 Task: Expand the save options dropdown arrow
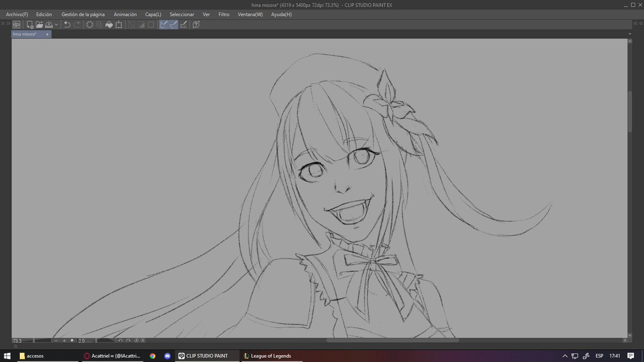56,24
